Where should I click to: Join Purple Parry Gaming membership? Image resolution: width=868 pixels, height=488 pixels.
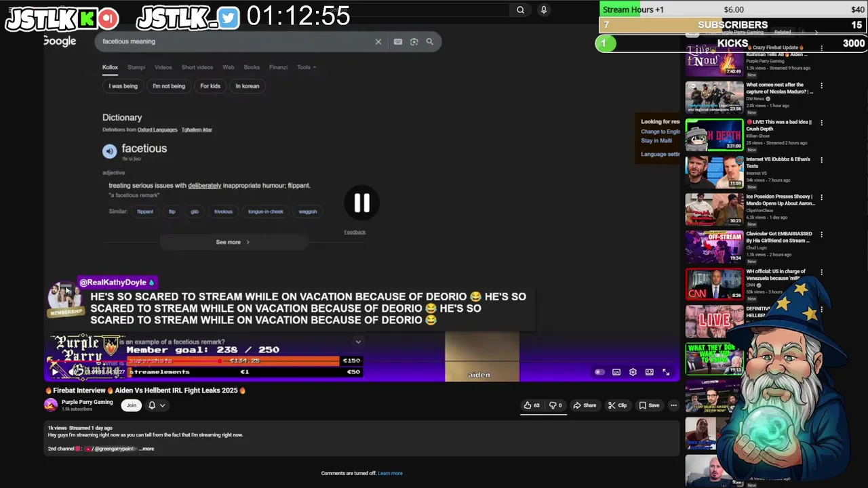coord(132,405)
